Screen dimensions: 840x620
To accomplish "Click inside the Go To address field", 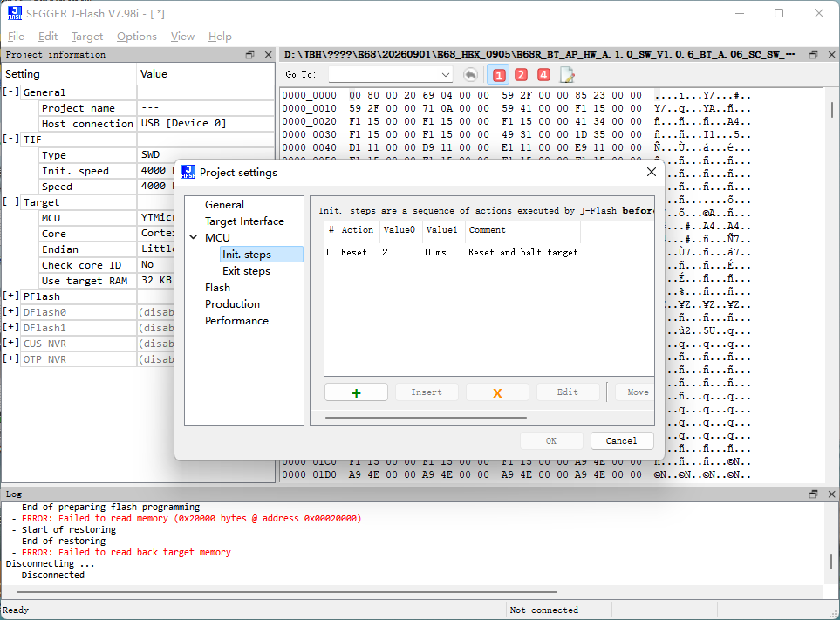I will point(384,75).
